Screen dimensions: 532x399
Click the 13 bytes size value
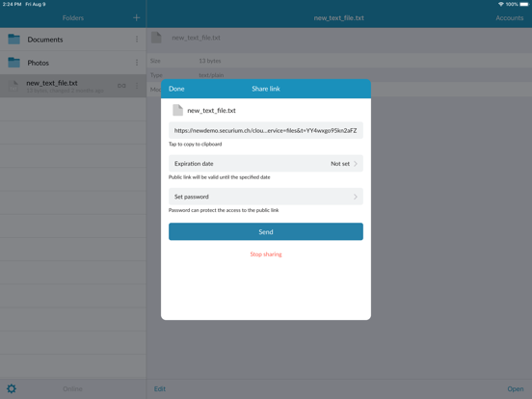tap(210, 61)
